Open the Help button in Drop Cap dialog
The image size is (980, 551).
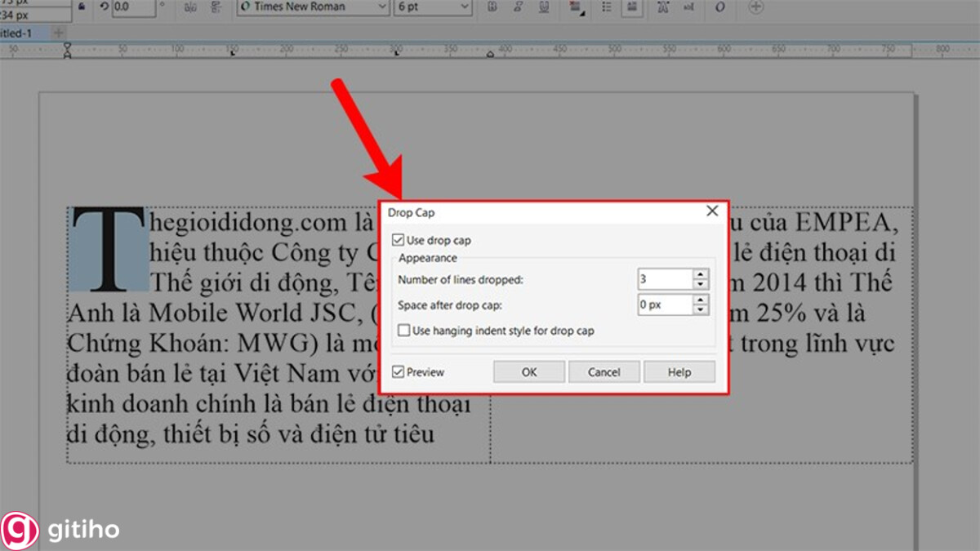[679, 371]
